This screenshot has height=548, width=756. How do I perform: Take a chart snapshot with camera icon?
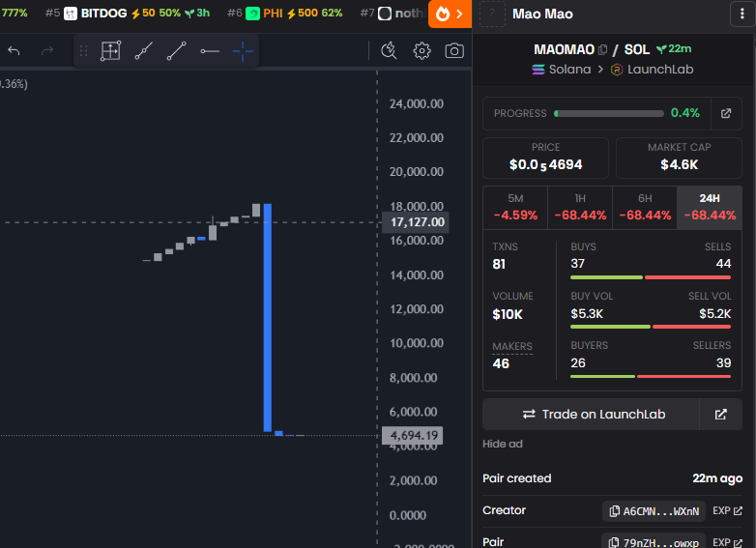pos(454,50)
